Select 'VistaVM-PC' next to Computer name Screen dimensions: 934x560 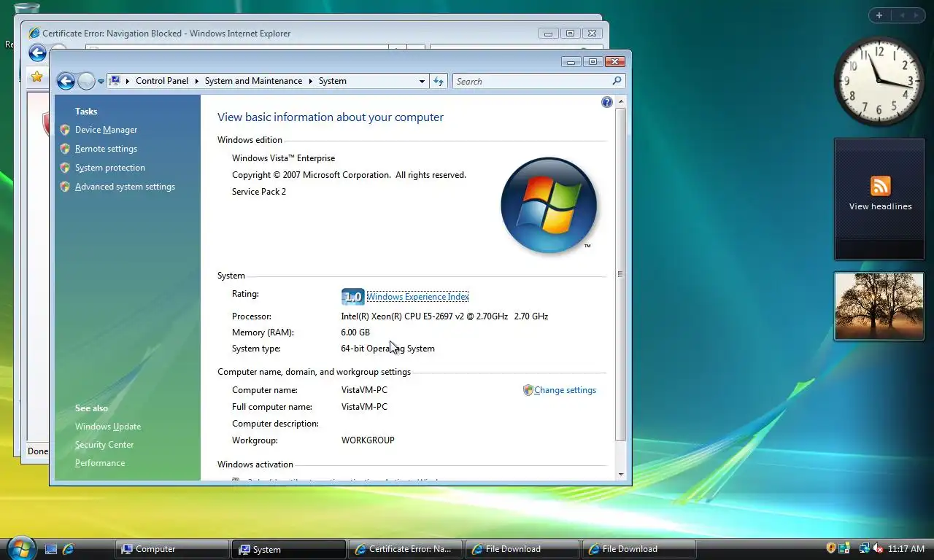(x=364, y=390)
